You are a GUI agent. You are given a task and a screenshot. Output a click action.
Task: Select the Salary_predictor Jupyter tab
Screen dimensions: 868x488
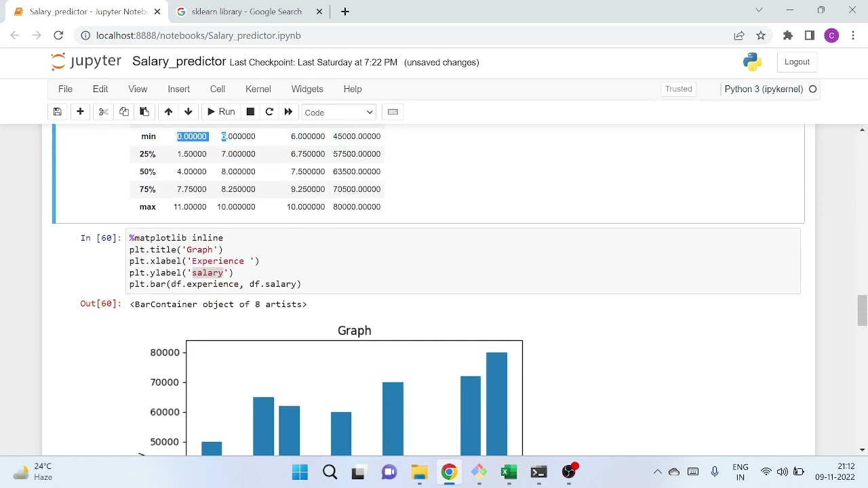[88, 12]
